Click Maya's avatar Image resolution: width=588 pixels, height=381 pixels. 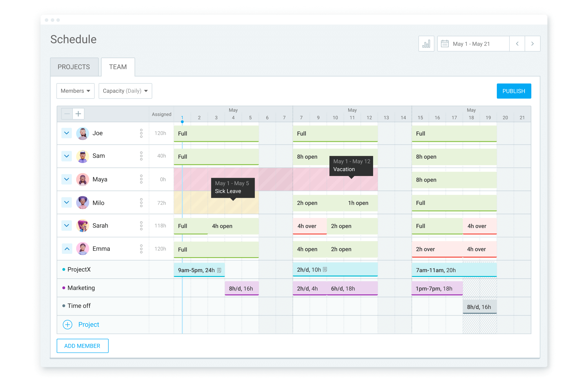click(x=83, y=179)
